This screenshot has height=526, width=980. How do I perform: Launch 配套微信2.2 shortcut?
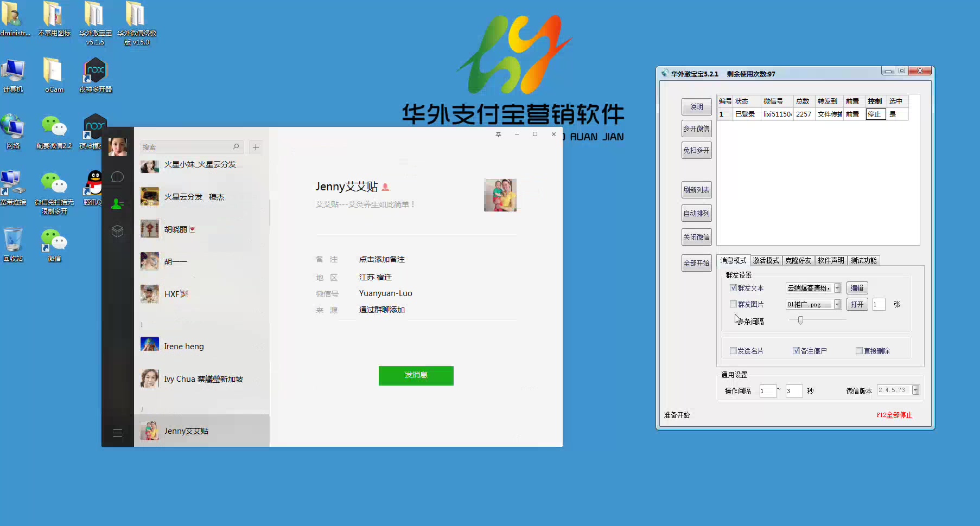[54, 132]
